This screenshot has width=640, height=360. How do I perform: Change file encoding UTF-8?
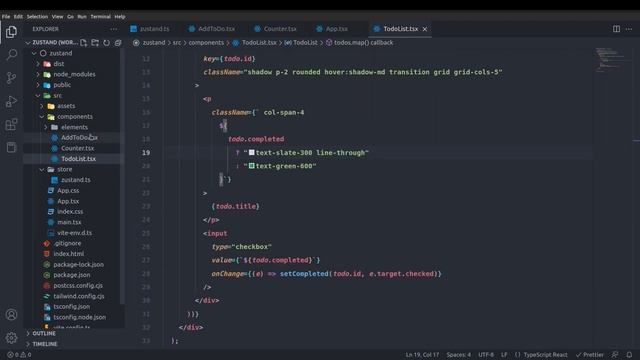click(x=486, y=355)
